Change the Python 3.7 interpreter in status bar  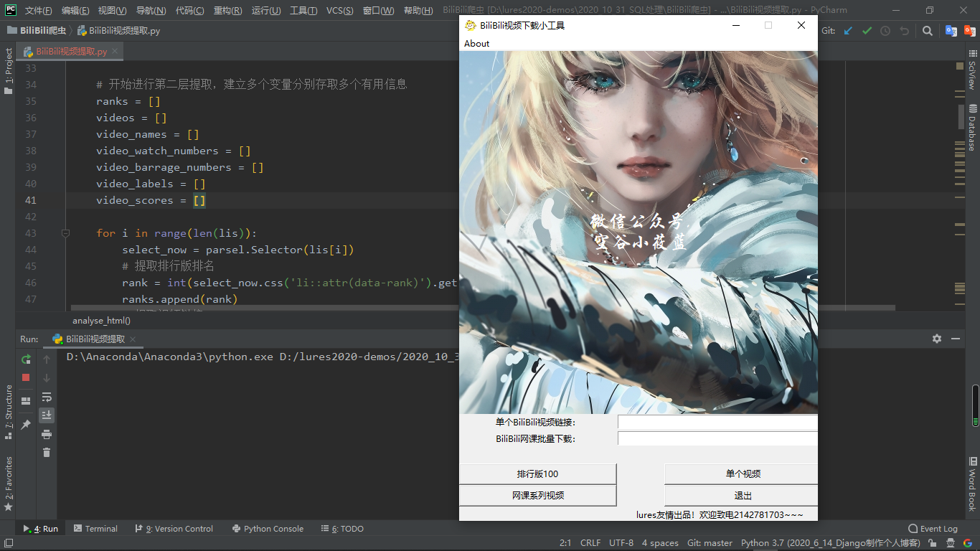831,543
